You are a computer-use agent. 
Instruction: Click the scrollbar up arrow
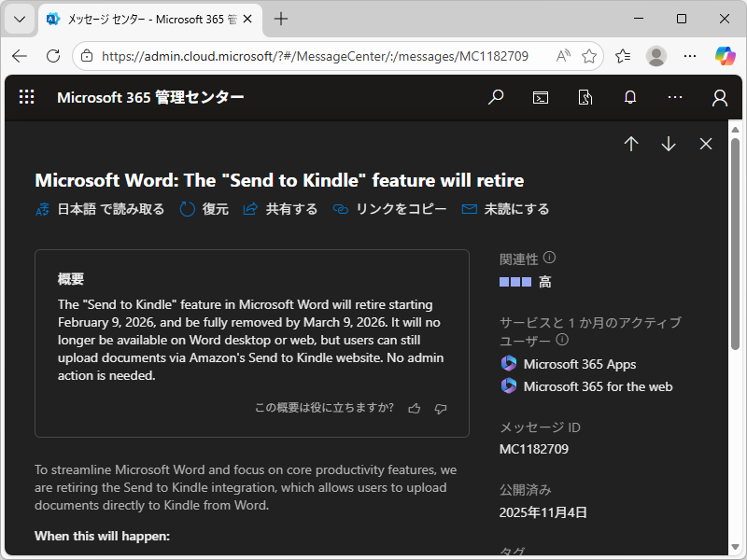pos(735,130)
